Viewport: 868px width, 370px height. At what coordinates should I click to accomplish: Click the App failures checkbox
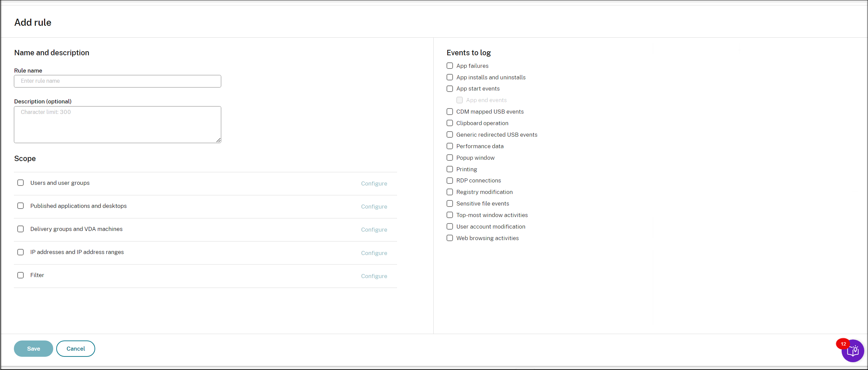point(450,65)
